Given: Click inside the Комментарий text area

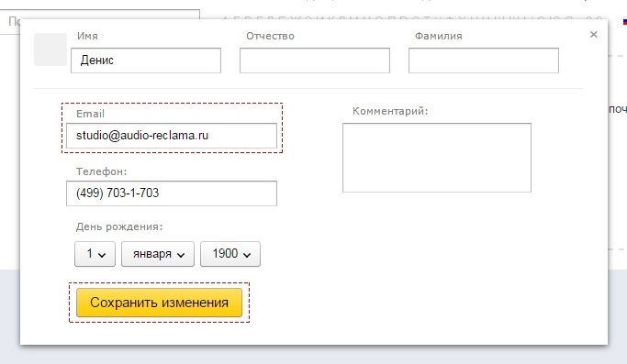Looking at the screenshot, I should [437, 158].
